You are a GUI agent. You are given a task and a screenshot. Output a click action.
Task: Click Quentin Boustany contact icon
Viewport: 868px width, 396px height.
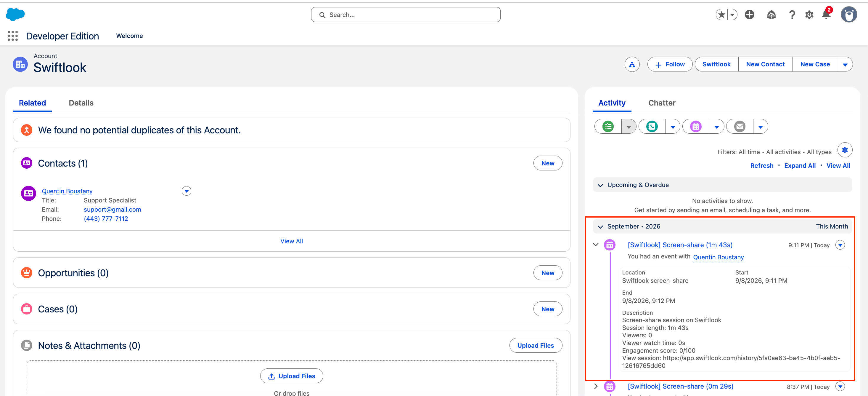(x=28, y=193)
